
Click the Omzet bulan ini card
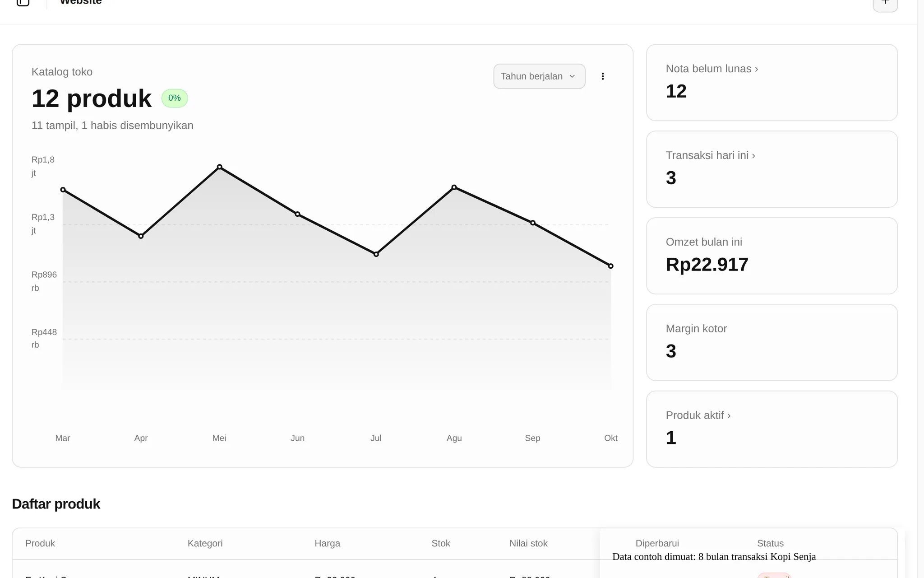tap(772, 256)
